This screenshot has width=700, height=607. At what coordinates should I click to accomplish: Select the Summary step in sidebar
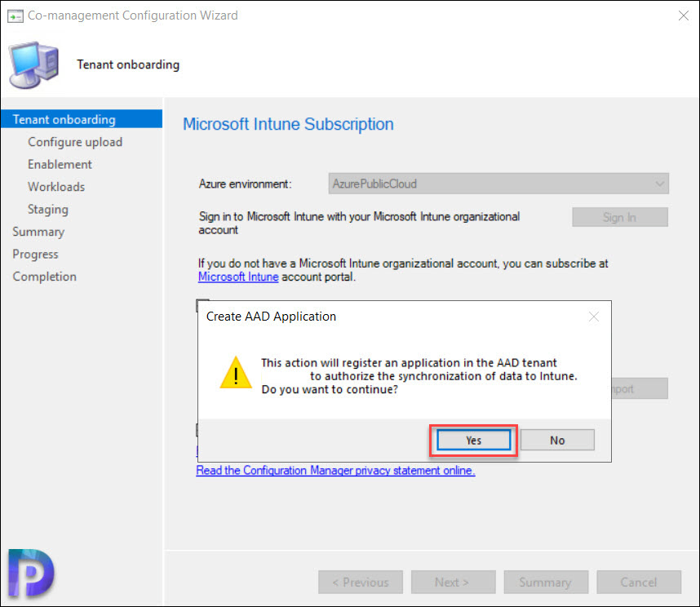38,232
